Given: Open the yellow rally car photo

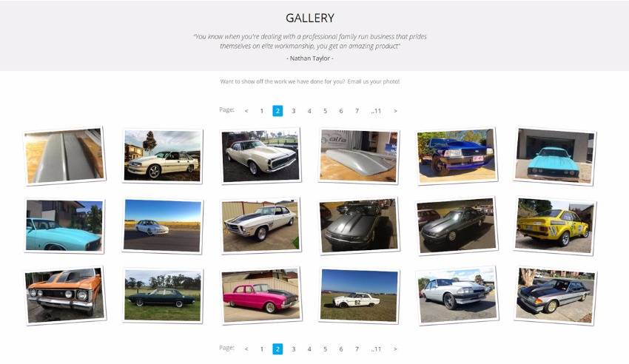Looking at the screenshot, I should point(555,227).
